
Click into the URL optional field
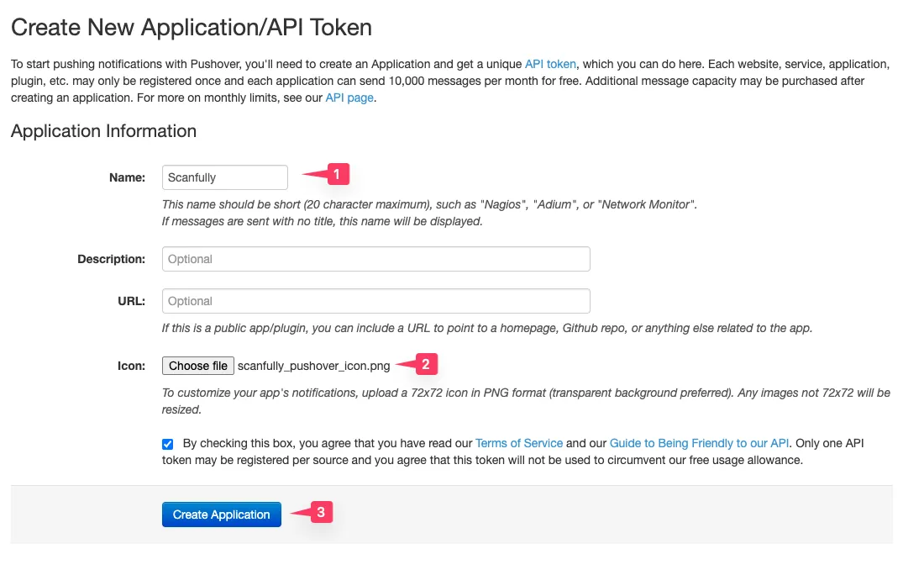376,301
